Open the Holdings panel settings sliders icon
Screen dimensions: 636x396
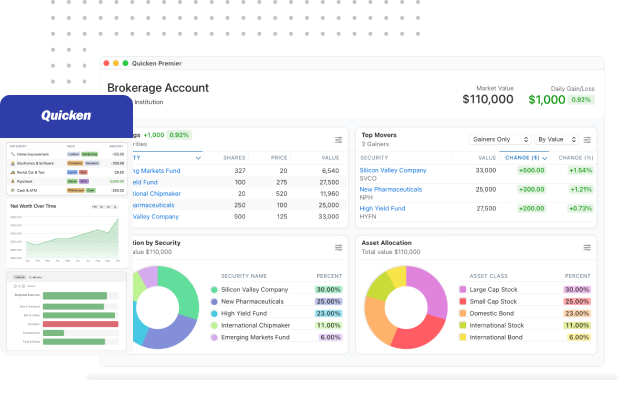coord(338,140)
